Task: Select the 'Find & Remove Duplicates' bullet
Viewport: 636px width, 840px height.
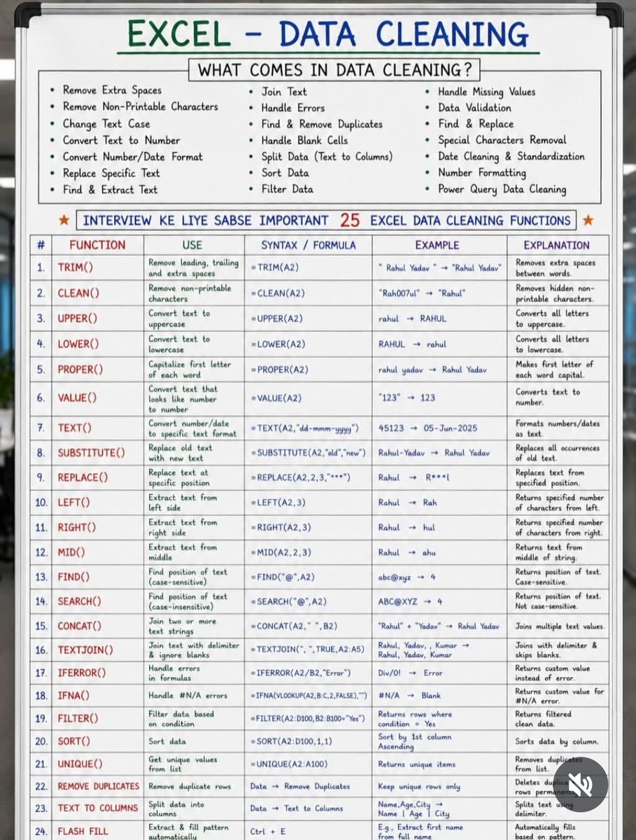Action: point(322,124)
